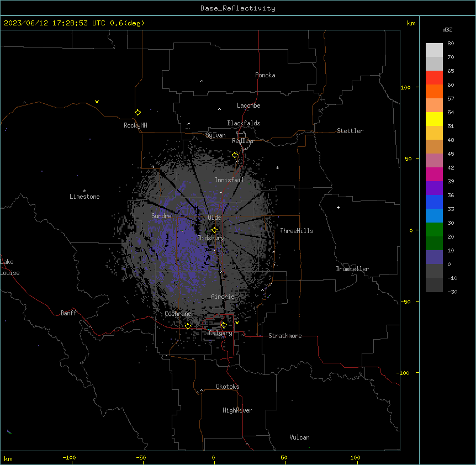Pick the tan 45-48 dBZ legend swatch

[434, 146]
